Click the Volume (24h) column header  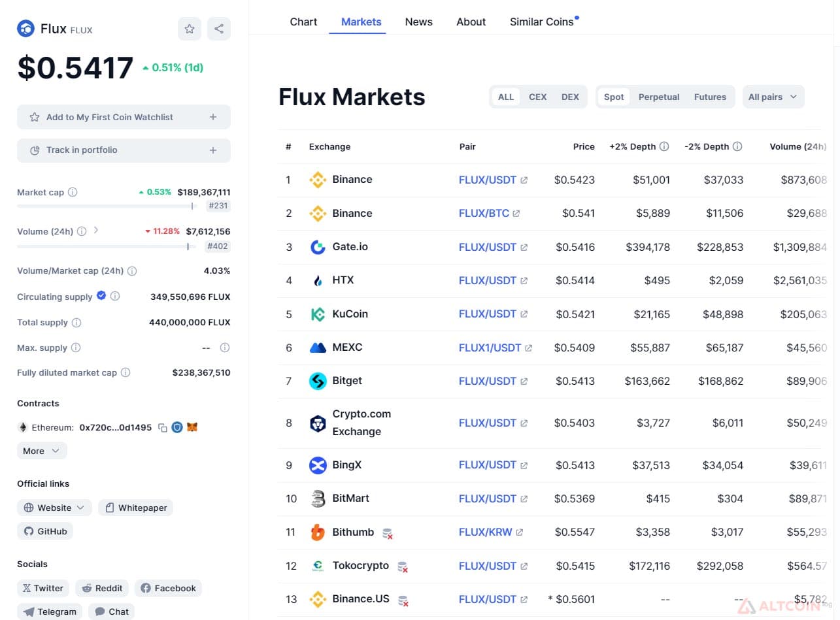tap(798, 146)
